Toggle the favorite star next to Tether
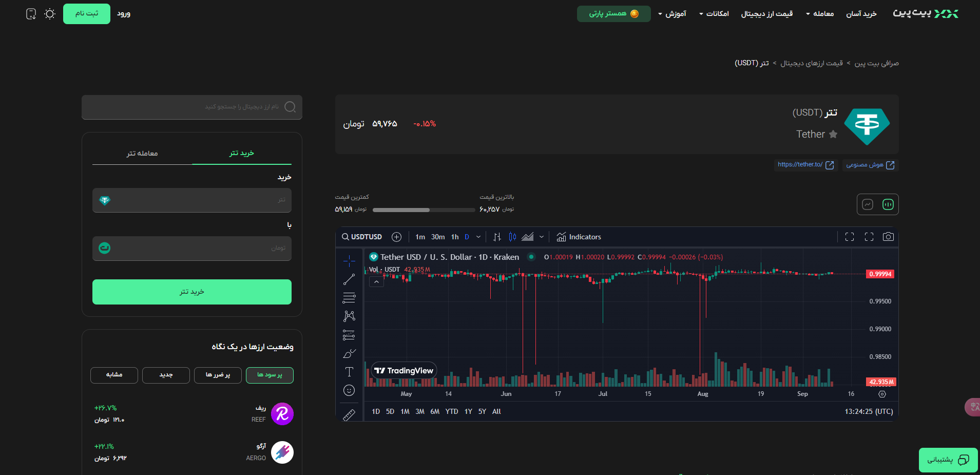Viewport: 980px width, 475px height. tap(834, 134)
